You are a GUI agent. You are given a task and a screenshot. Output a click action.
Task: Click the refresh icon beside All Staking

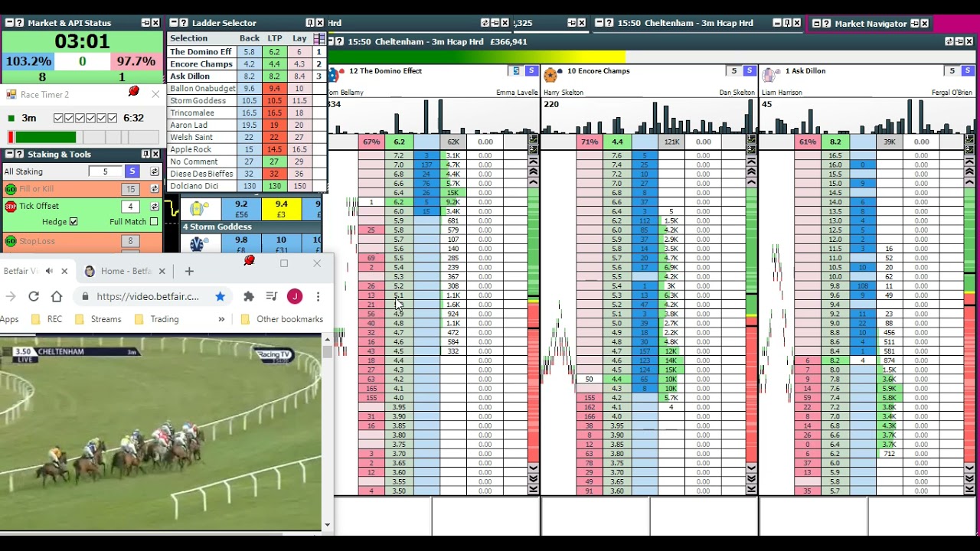(155, 171)
